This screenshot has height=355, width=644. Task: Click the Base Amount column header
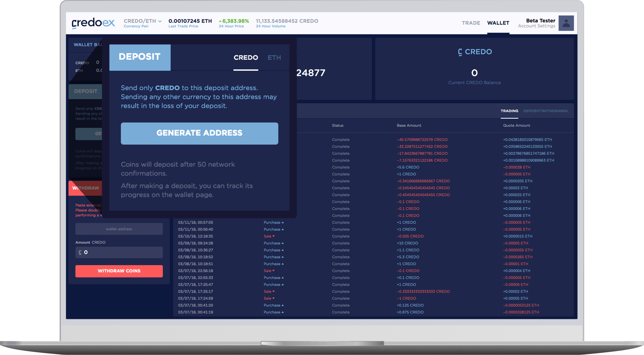(x=409, y=126)
